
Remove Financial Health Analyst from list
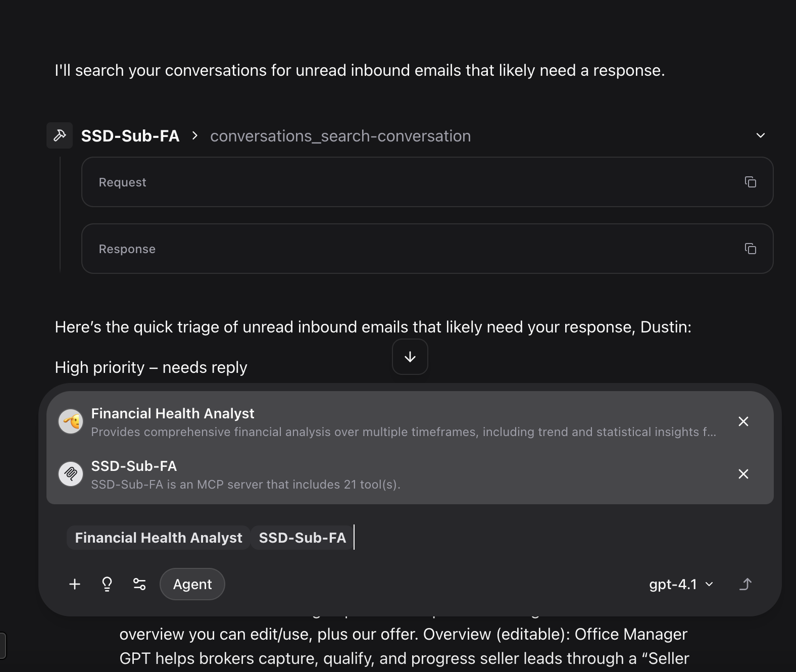click(743, 421)
